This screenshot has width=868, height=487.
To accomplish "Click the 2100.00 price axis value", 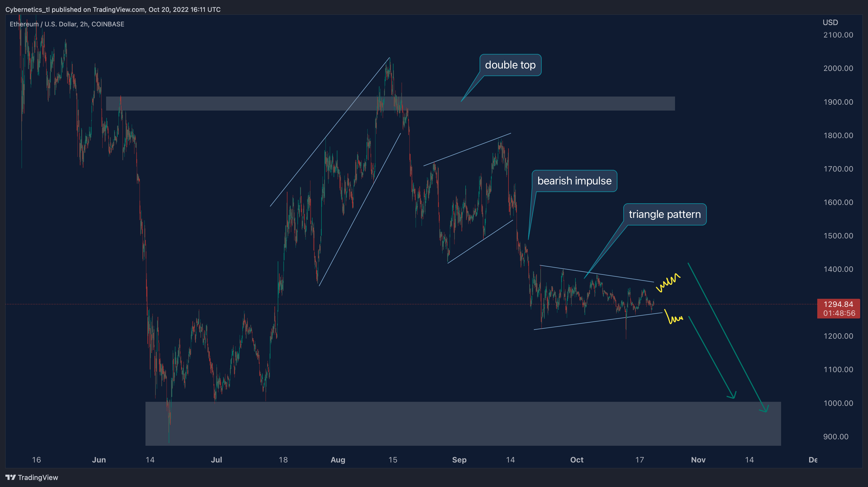I will coord(838,35).
